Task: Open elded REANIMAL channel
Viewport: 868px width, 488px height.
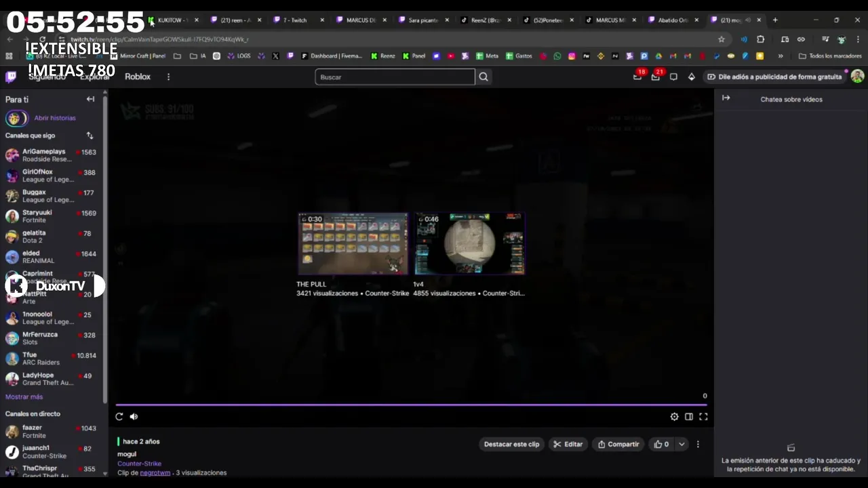Action: (x=52, y=257)
